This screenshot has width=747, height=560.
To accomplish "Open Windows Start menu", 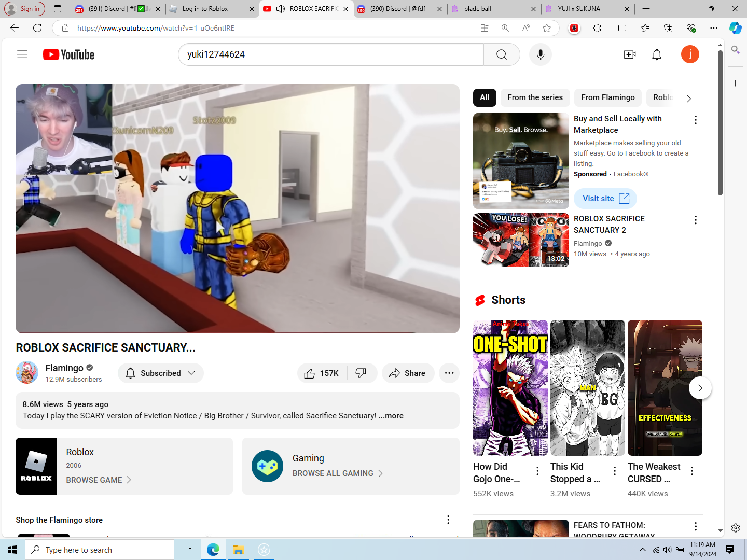I will click(x=12, y=550).
